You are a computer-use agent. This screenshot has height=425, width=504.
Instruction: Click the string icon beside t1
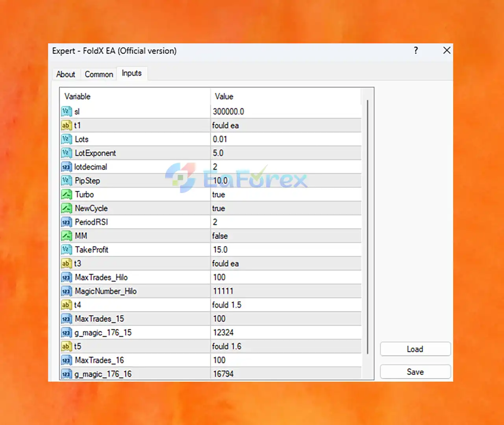click(66, 125)
